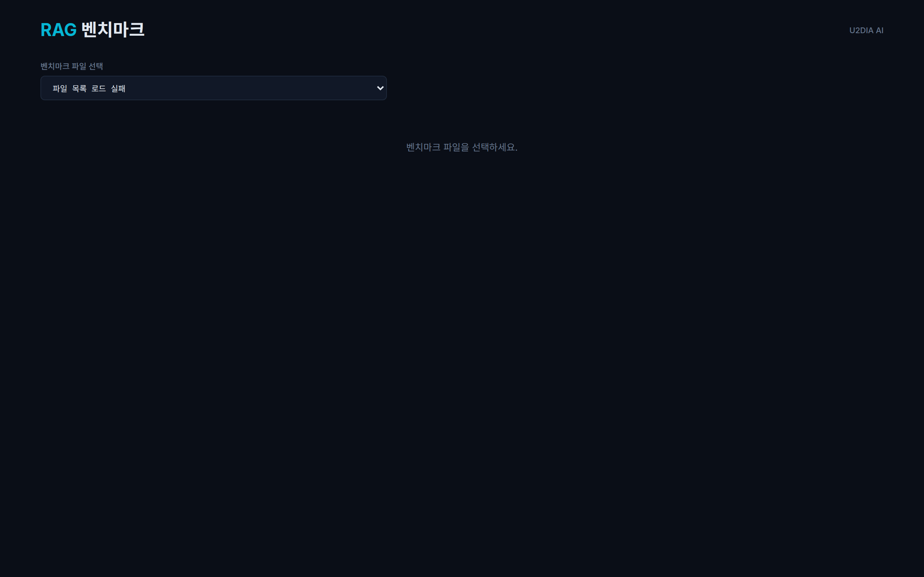Click the word 실패 inside the dropdown

point(118,89)
